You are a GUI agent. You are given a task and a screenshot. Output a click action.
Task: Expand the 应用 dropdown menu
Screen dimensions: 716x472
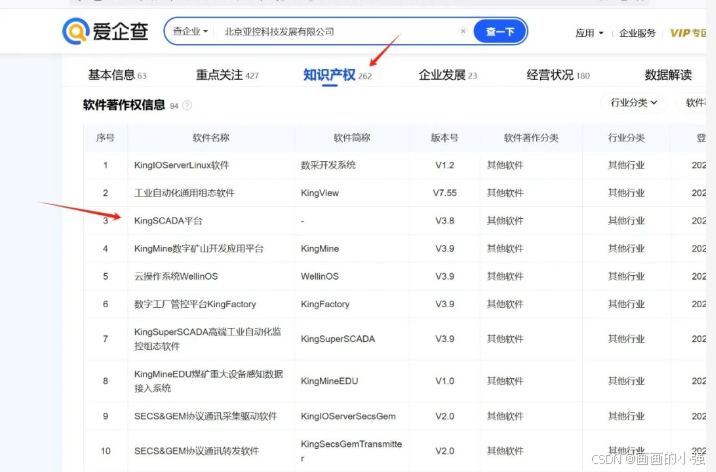point(589,33)
